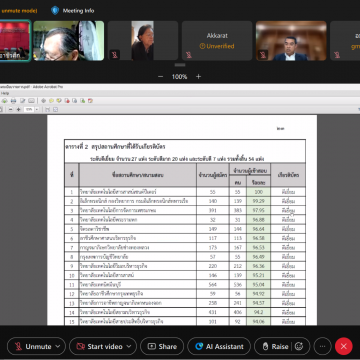This screenshot has width=360, height=360.
Task: Start video from the meeting controls
Action: 100,346
